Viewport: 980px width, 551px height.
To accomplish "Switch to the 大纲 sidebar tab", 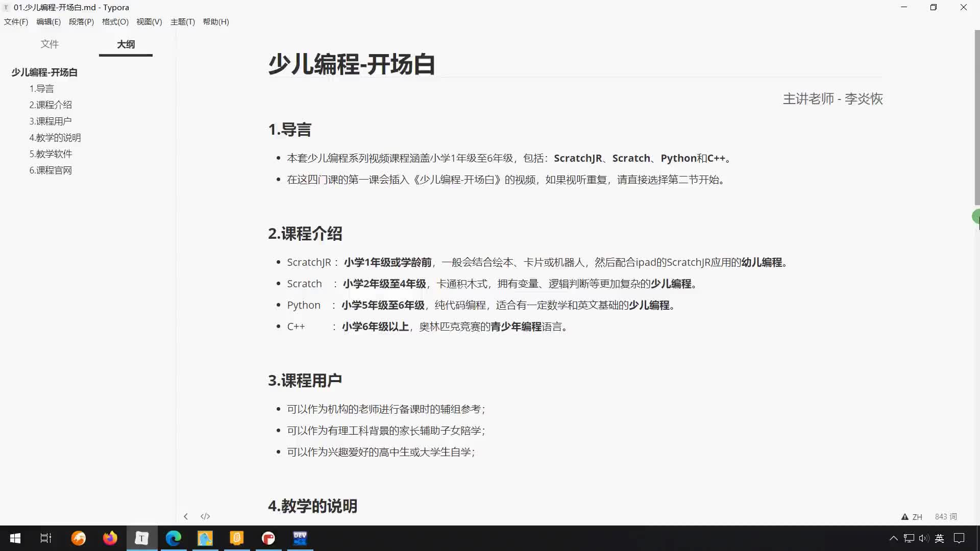I will [x=126, y=44].
